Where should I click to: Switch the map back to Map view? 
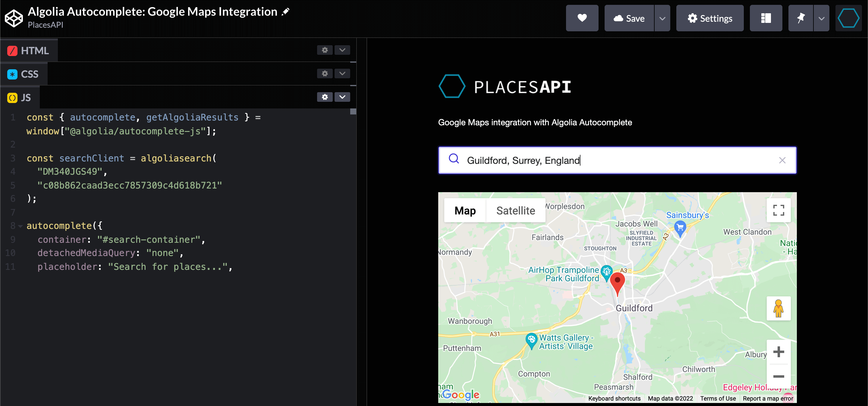coord(465,211)
